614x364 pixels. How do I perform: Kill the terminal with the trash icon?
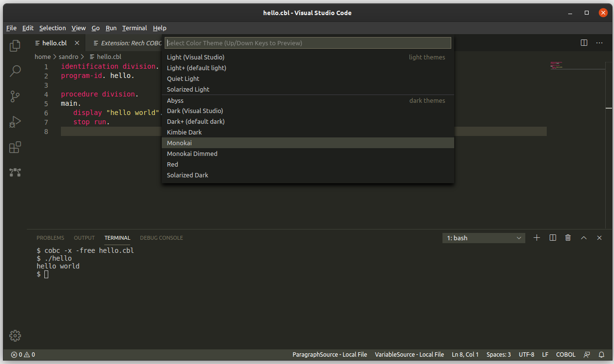(568, 238)
